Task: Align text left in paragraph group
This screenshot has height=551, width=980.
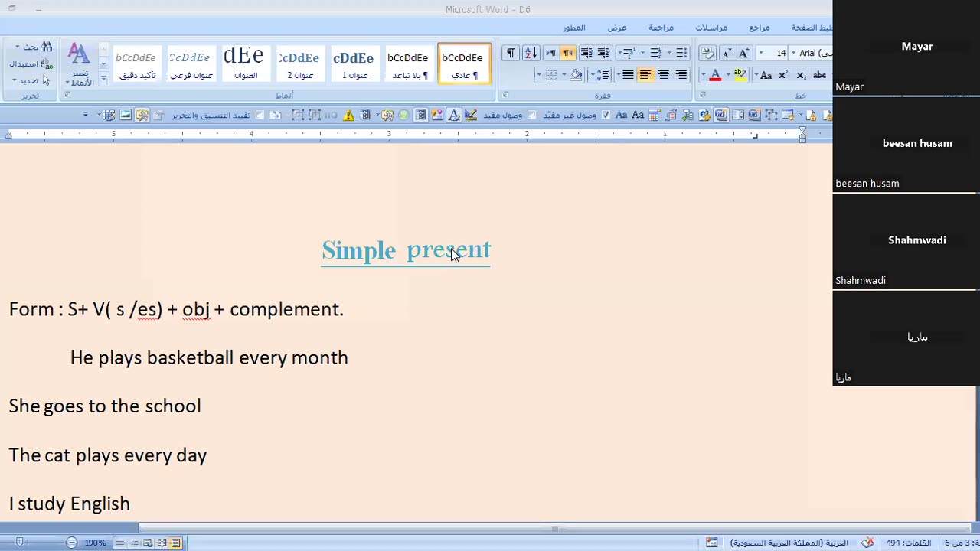Action: 645,75
